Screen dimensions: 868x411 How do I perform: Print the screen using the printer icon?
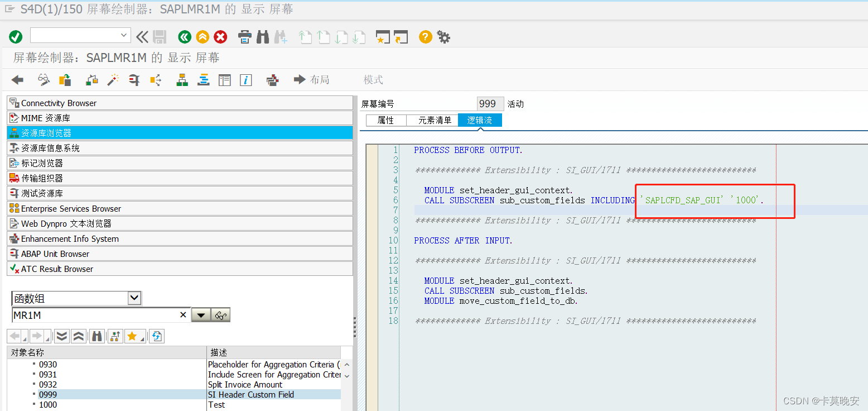click(x=244, y=37)
